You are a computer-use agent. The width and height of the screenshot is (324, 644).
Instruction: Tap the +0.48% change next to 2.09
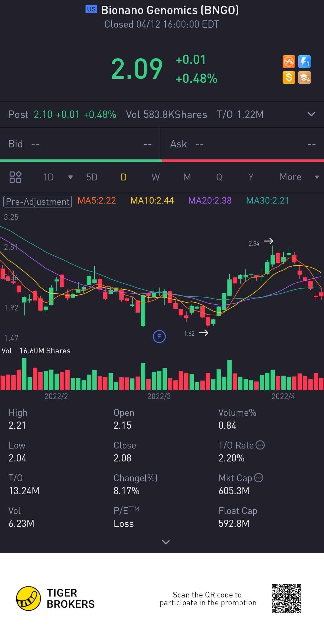pyautogui.click(x=196, y=78)
